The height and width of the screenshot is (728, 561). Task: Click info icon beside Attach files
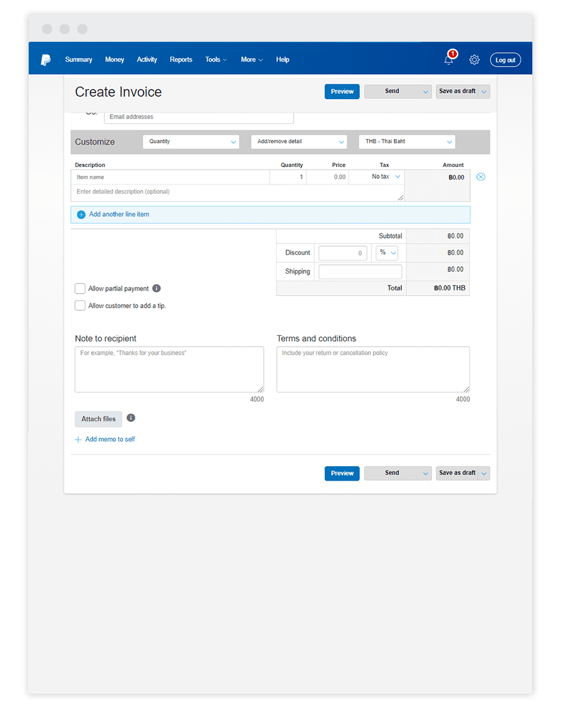coord(131,418)
